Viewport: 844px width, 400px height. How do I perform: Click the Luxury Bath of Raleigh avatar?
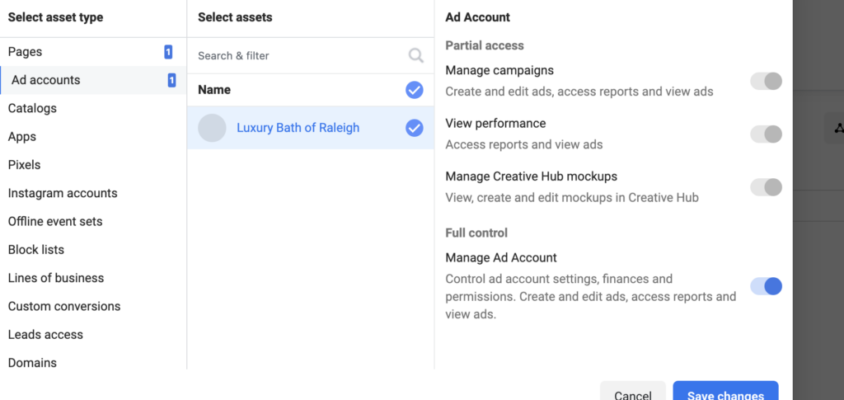point(212,128)
